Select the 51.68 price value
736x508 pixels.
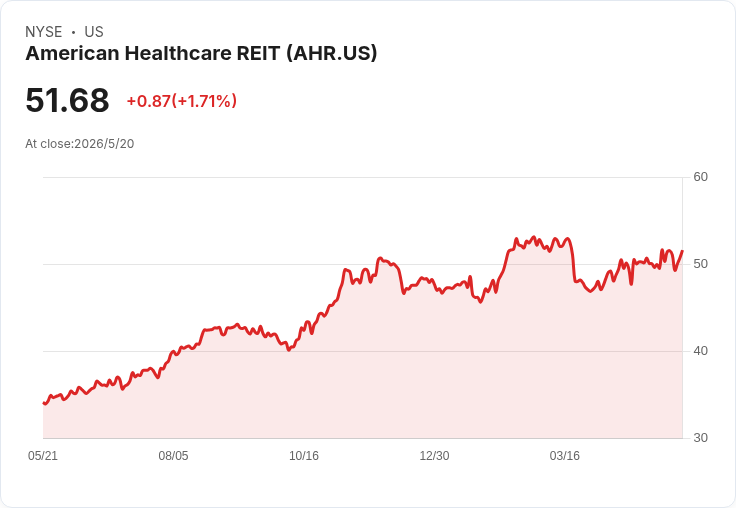point(67,100)
